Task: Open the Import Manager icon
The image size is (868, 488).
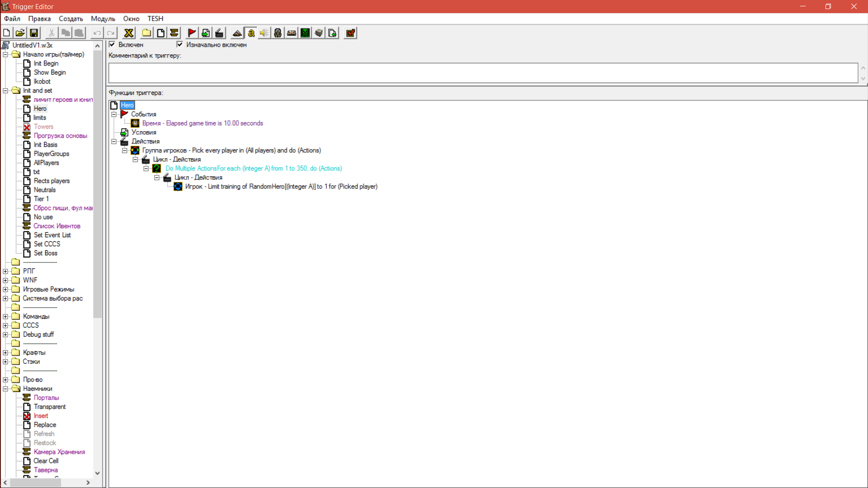Action: tap(332, 33)
